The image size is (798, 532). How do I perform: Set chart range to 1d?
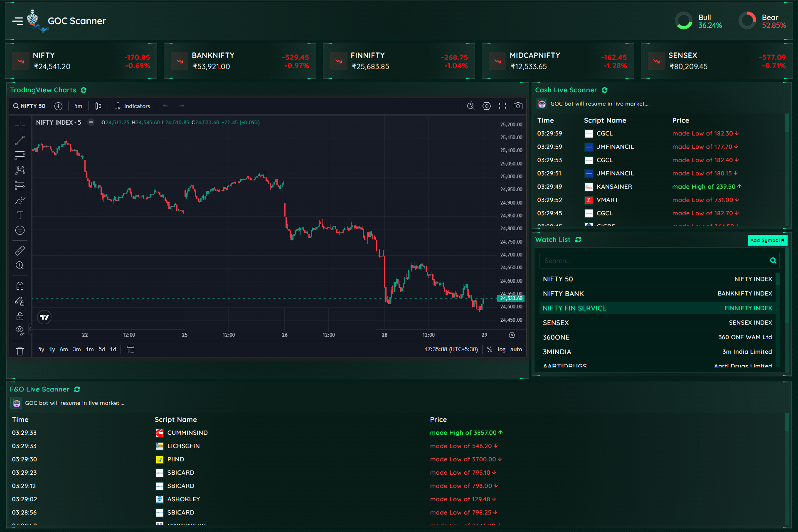point(113,350)
